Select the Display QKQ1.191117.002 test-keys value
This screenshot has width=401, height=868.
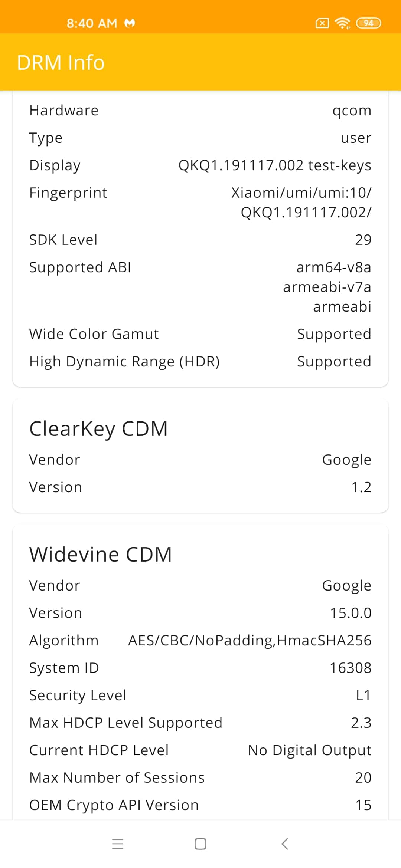point(275,165)
